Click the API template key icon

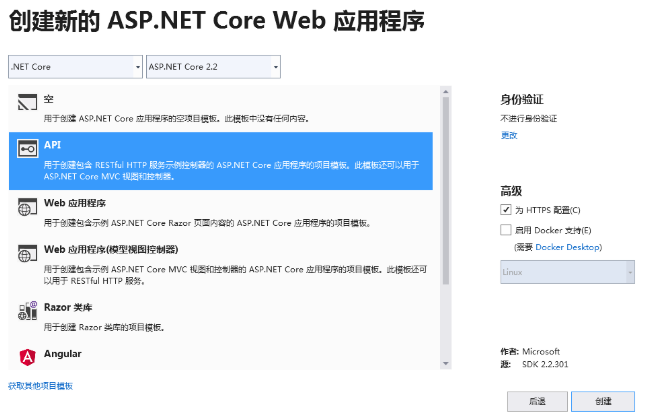pos(27,149)
